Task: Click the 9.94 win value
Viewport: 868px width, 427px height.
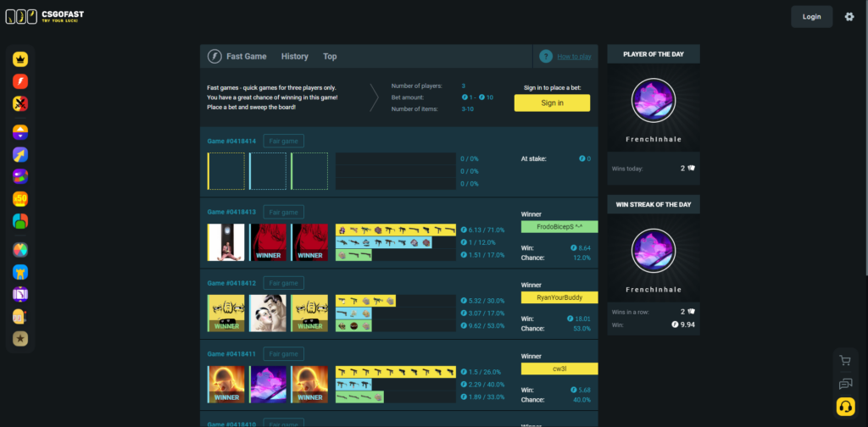Action: tap(683, 324)
